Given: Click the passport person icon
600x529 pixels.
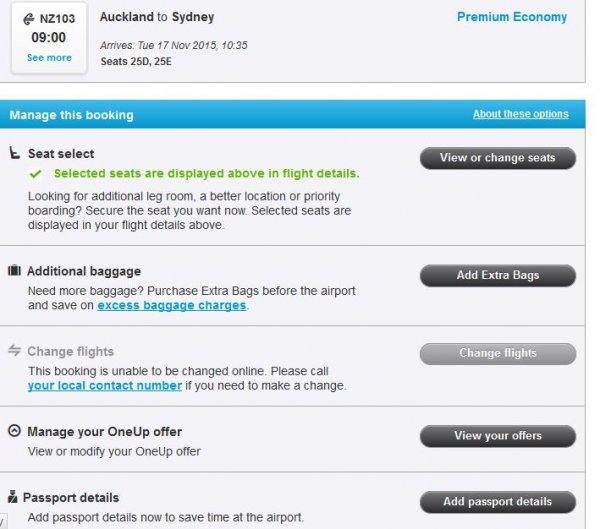Looking at the screenshot, I should (x=13, y=497).
